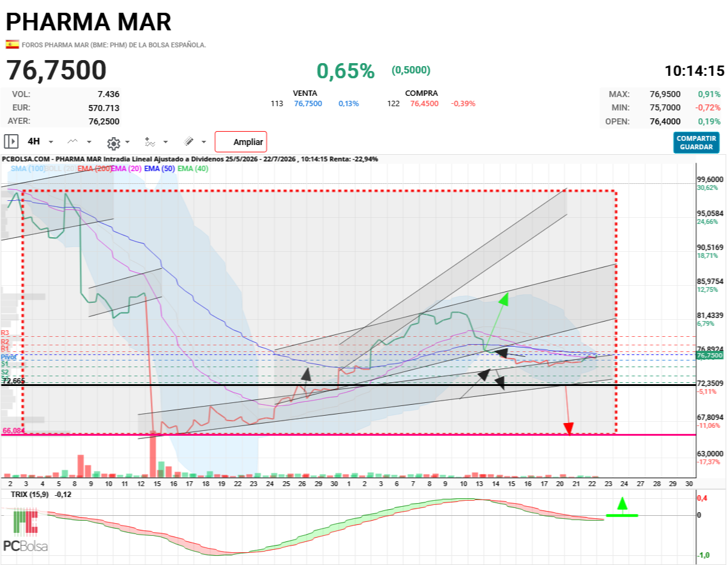Click the S2 pivot level label

pyautogui.click(x=5, y=372)
